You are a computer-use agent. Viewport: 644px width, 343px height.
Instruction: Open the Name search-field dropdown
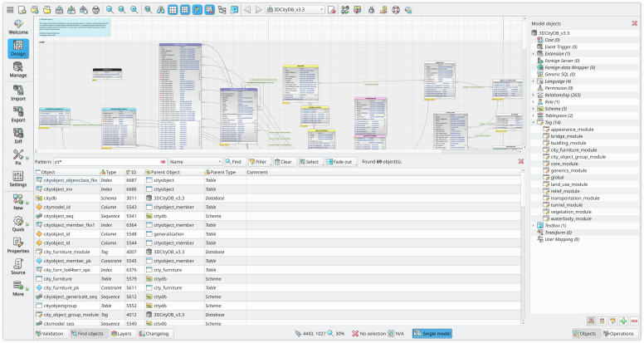pyautogui.click(x=196, y=162)
